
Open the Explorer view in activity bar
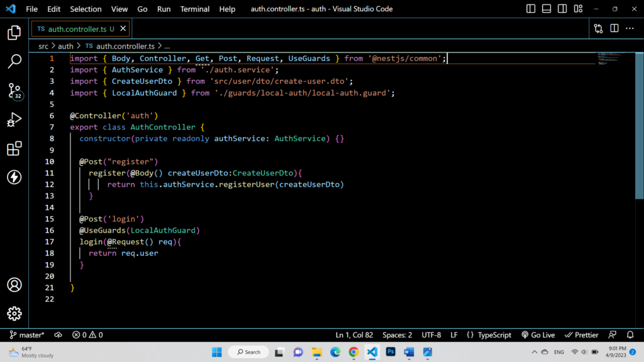14,33
